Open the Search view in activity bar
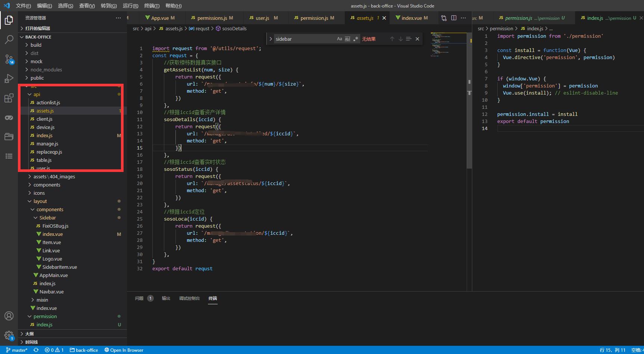The height and width of the screenshot is (354, 644). 9,39
